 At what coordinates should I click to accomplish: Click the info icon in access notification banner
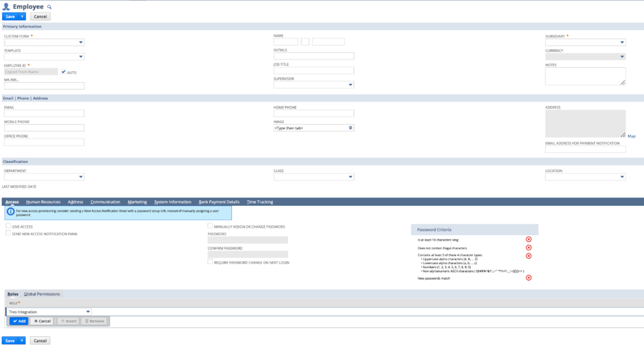11,212
